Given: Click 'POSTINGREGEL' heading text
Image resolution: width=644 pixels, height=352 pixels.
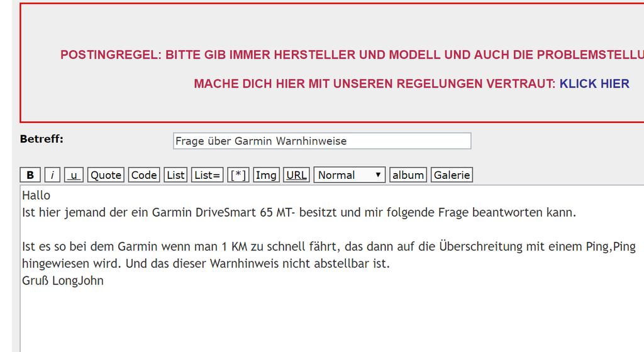Looking at the screenshot, I should tap(111, 55).
